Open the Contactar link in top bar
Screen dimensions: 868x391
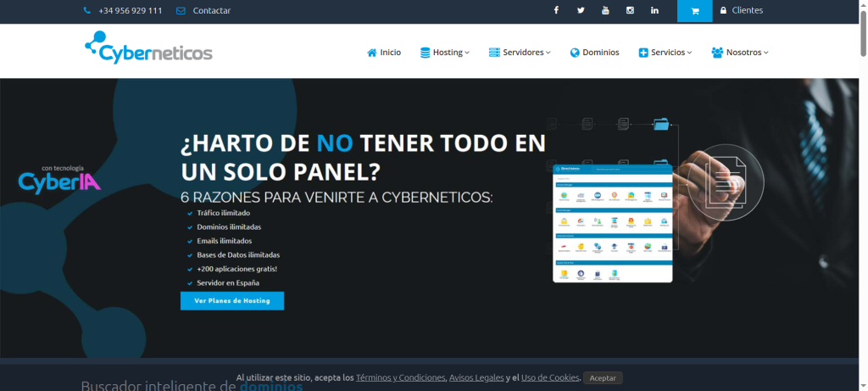pyautogui.click(x=211, y=11)
